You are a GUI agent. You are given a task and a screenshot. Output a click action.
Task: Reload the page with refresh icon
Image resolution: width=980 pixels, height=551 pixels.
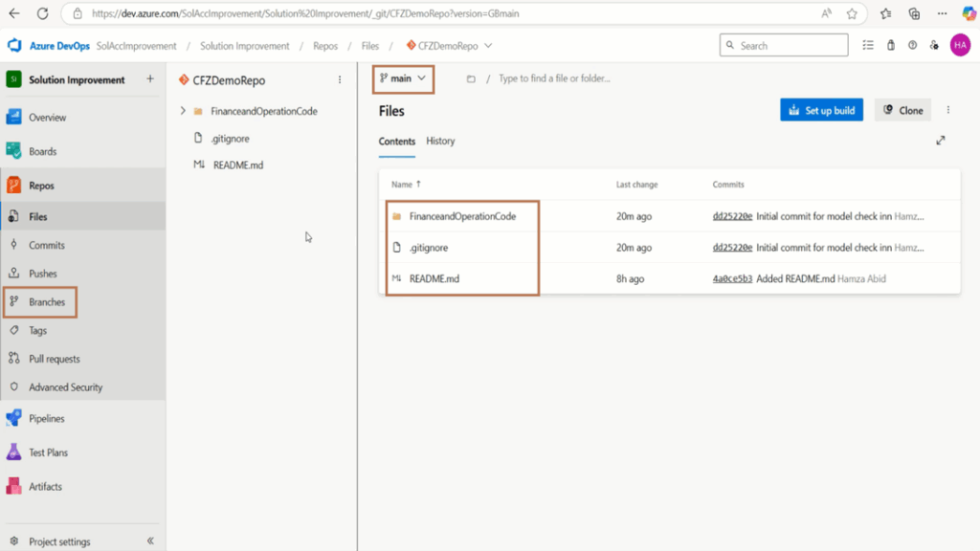(x=42, y=13)
